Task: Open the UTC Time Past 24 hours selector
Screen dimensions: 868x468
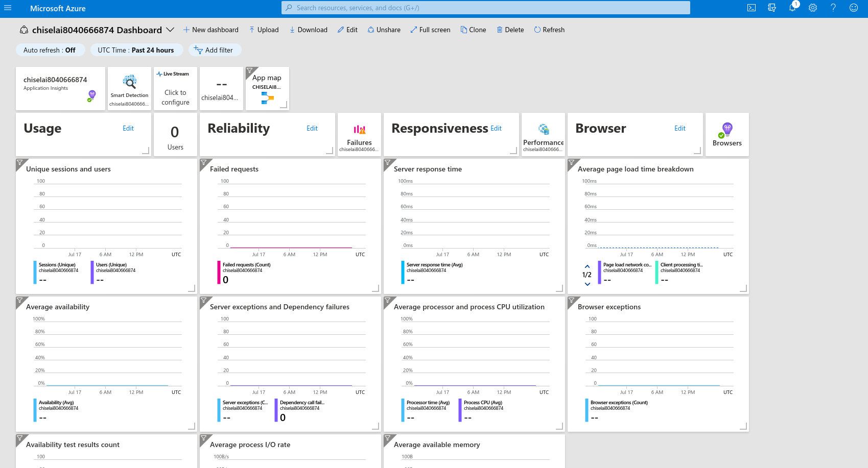Action: pyautogui.click(x=135, y=50)
